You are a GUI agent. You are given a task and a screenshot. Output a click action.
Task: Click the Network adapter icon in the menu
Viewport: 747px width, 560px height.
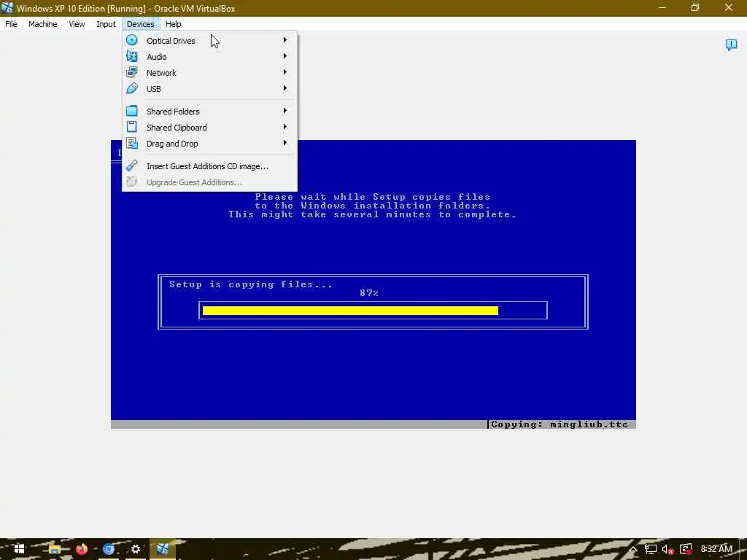132,72
